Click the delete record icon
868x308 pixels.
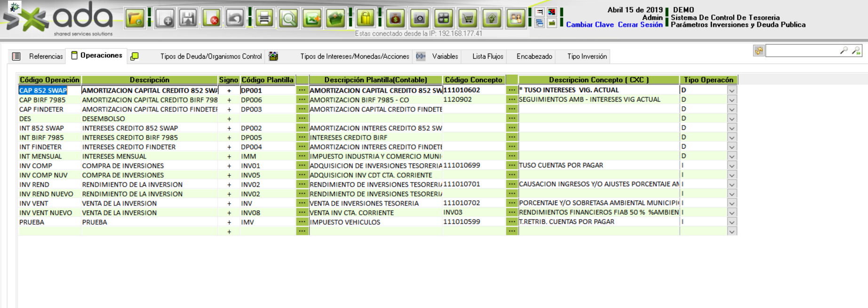coord(212,19)
